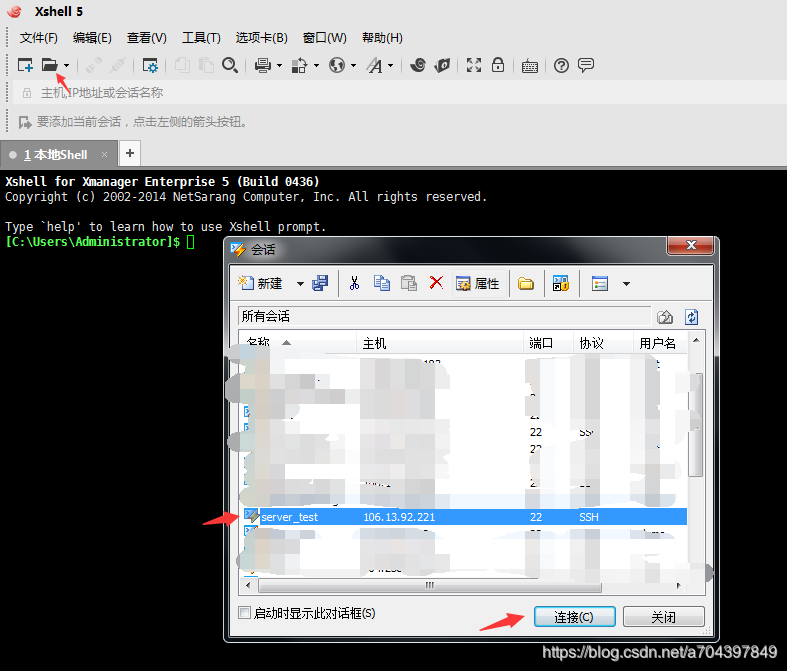
Task: Click 新建 in the sessions dialog
Action: click(x=260, y=284)
